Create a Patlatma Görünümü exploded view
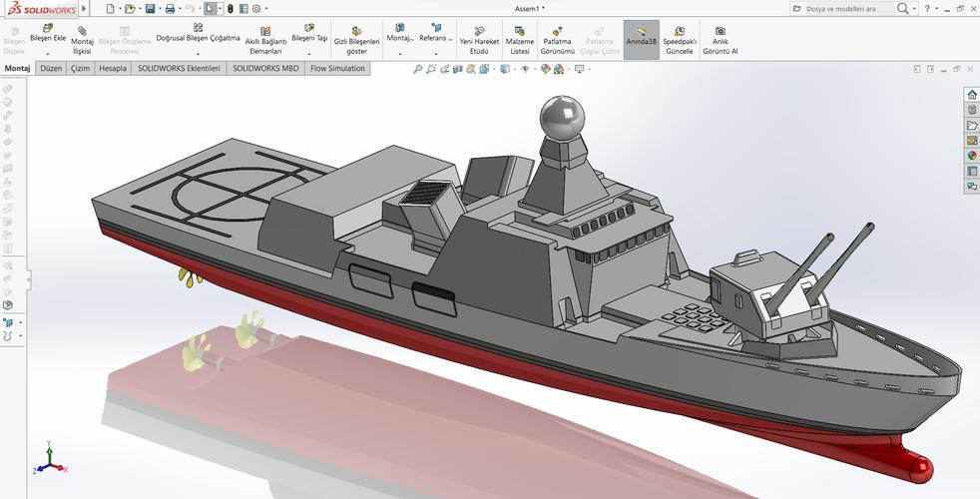980x499 pixels. tap(558, 32)
